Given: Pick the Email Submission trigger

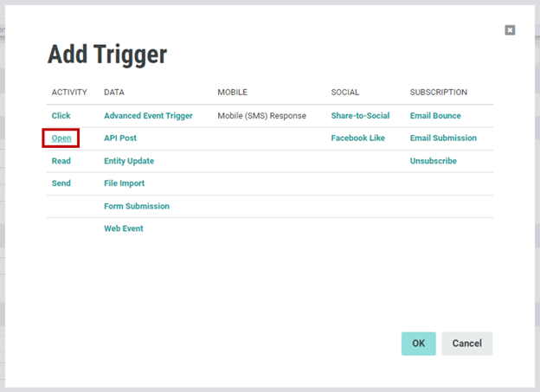Looking at the screenshot, I should 443,138.
